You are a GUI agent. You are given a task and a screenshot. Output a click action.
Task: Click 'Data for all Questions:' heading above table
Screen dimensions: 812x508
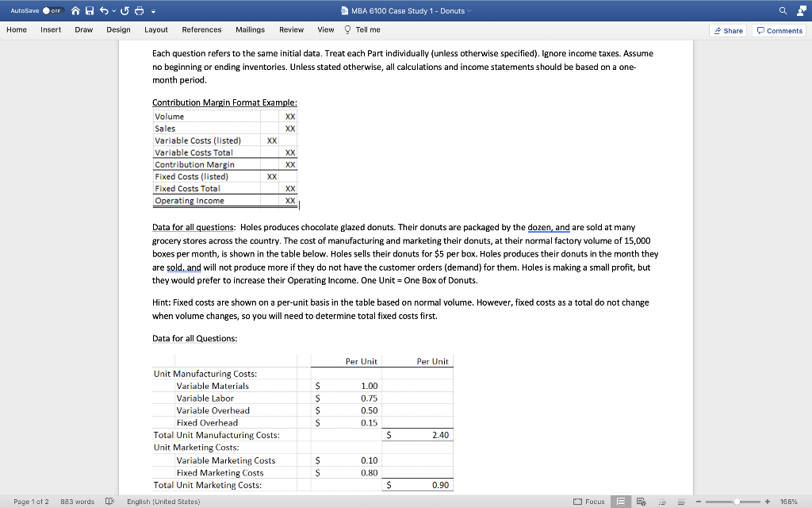pyautogui.click(x=195, y=338)
